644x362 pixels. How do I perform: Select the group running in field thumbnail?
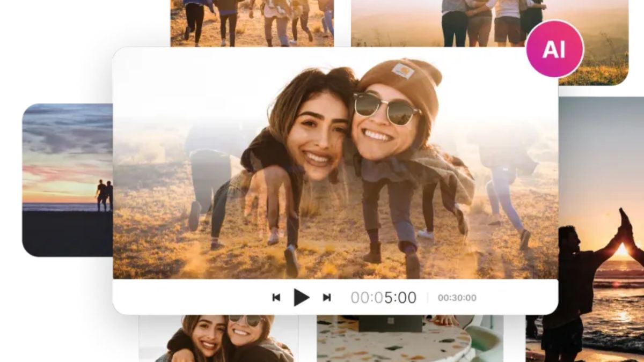[252, 23]
